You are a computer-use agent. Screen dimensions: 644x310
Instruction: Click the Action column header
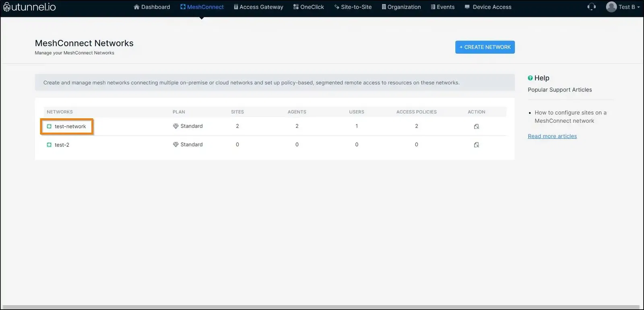(x=477, y=112)
